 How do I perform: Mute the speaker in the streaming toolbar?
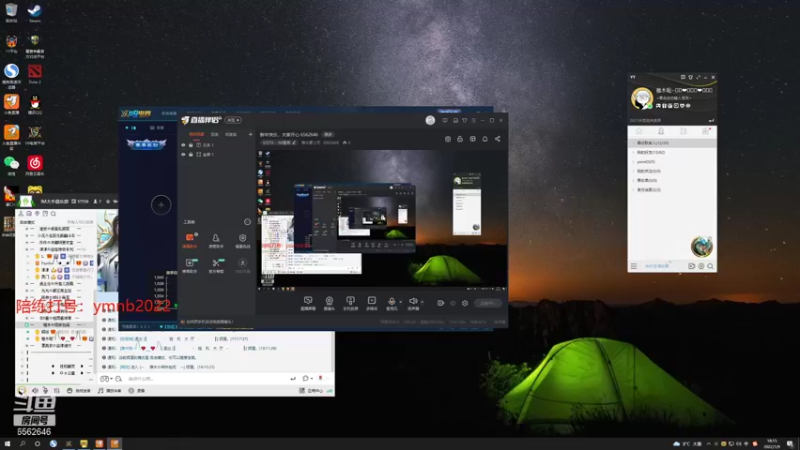(413, 303)
